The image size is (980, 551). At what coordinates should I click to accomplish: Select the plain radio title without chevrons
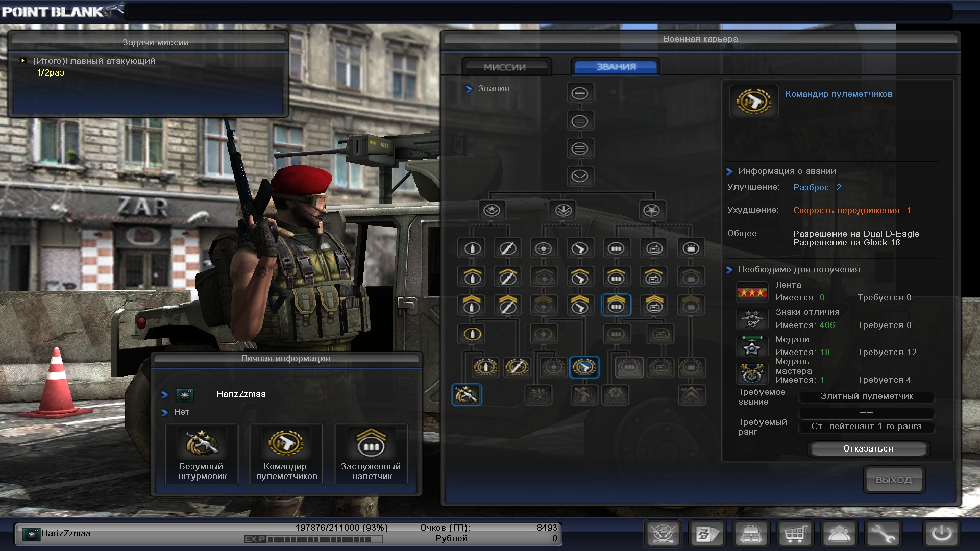coord(654,248)
